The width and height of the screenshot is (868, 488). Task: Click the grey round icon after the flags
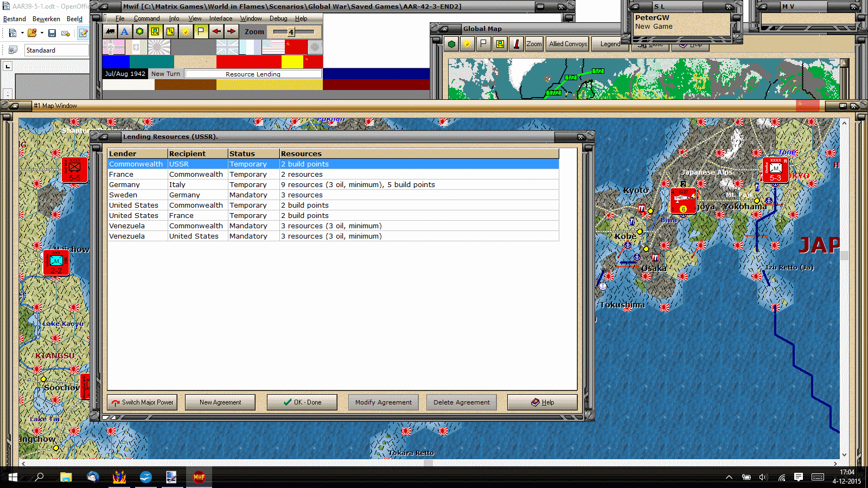(x=315, y=48)
